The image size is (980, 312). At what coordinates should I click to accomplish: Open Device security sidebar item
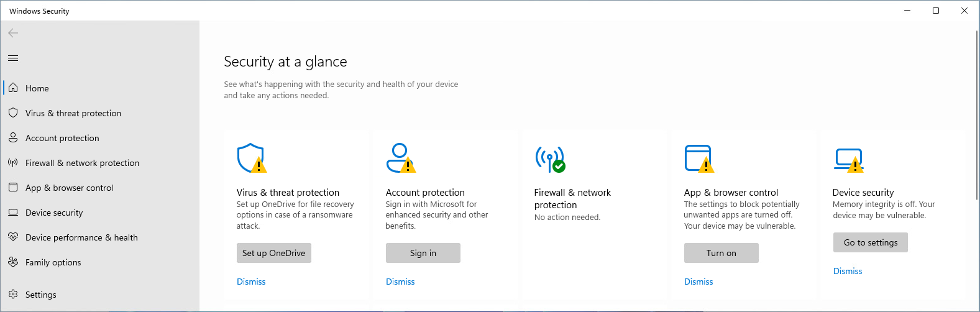[100, 213]
